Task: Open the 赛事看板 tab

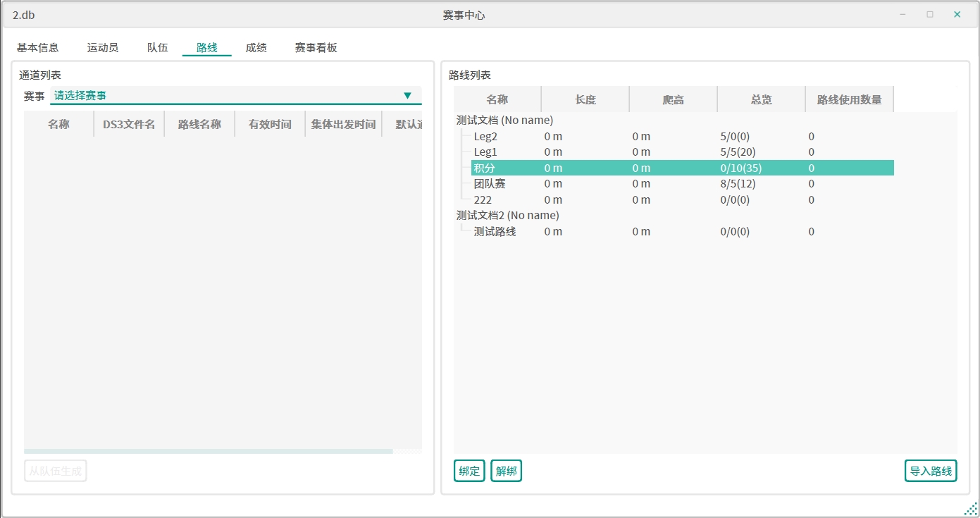Action: (316, 48)
